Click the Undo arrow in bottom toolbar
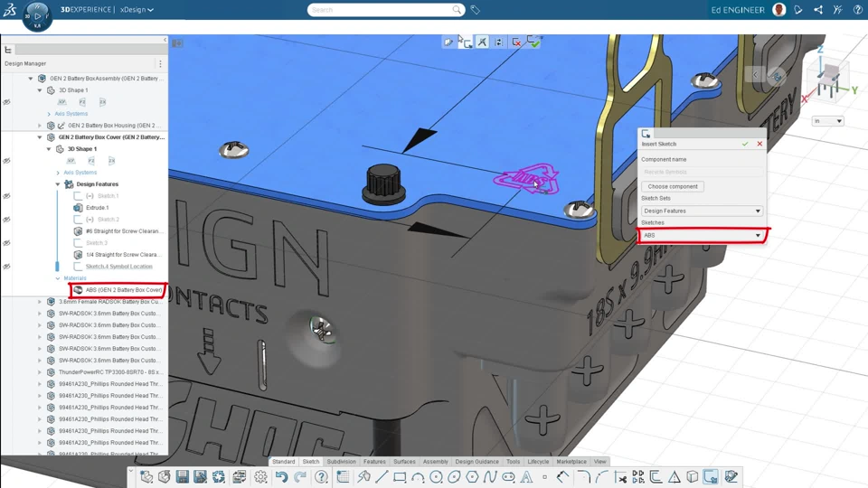The height and width of the screenshot is (488, 868). [282, 477]
